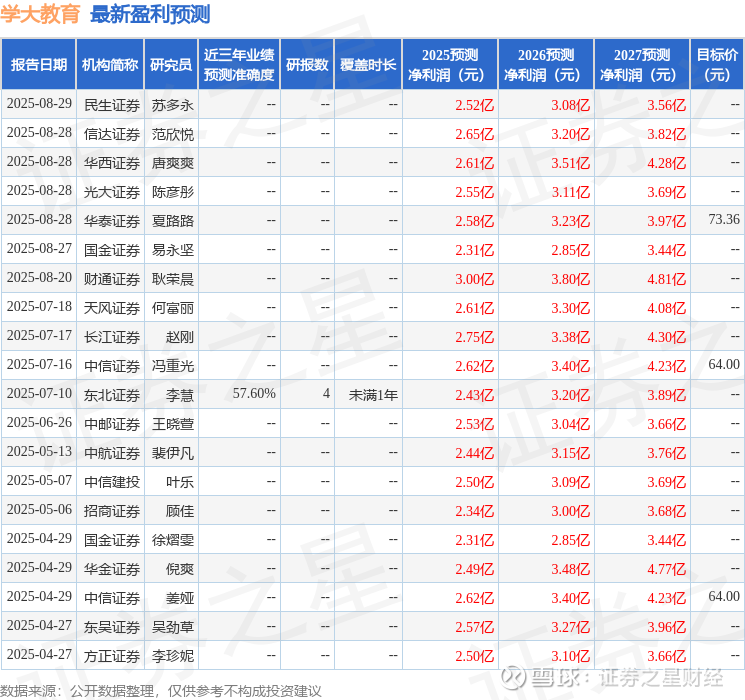
Task: Click analyst name 范欣悦
Action: click(x=172, y=134)
